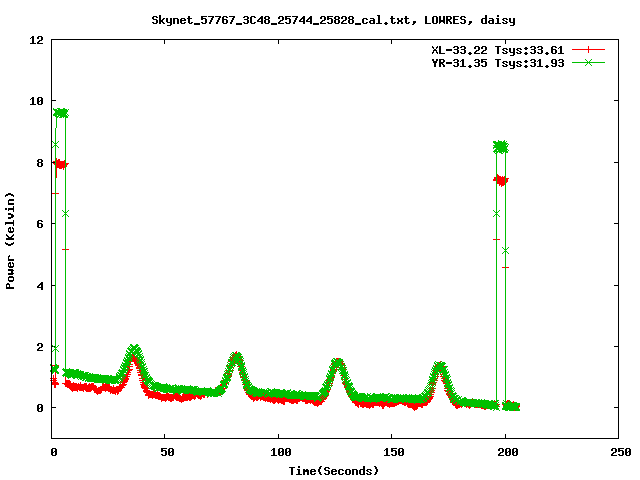Click the first signal peak near 36 seconds
This screenshot has width=640, height=480.
135,352
